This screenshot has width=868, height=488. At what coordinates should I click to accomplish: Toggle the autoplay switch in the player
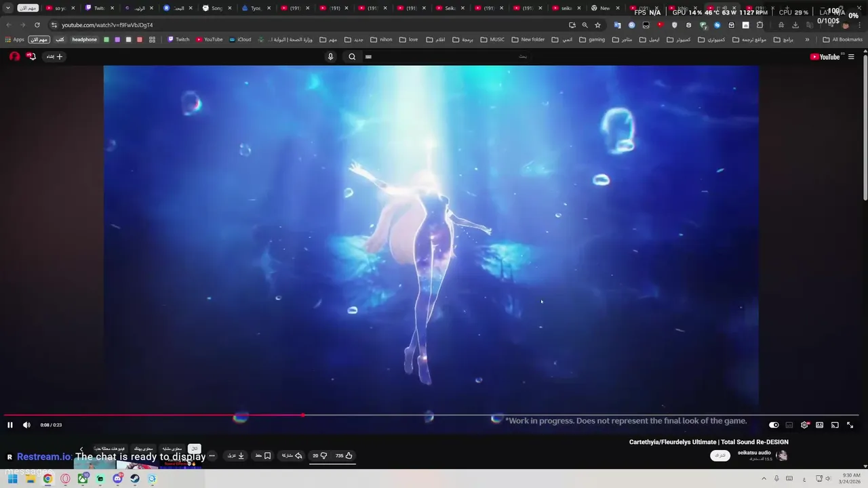pyautogui.click(x=774, y=425)
